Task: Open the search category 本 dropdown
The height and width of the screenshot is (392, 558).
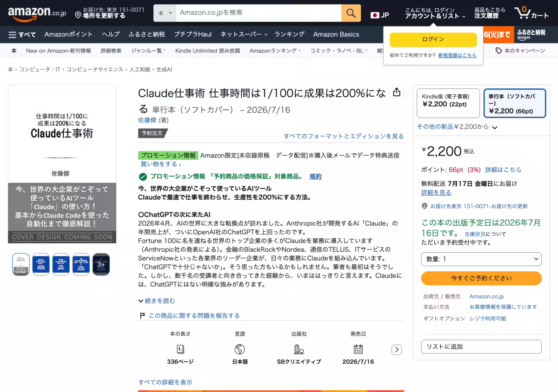Action: [x=165, y=13]
